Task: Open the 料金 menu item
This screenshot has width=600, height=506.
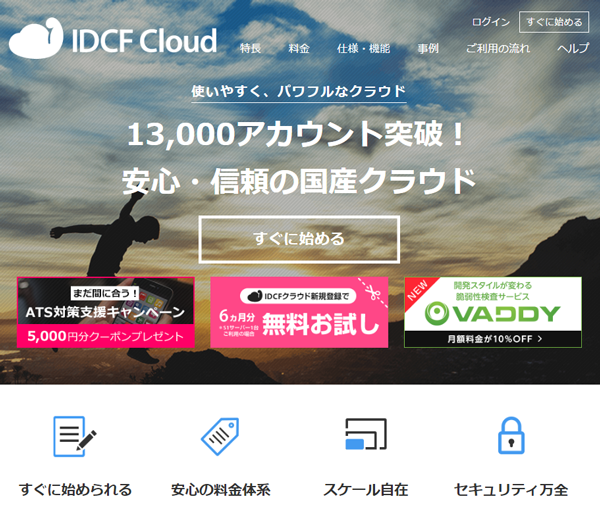Action: (x=299, y=48)
